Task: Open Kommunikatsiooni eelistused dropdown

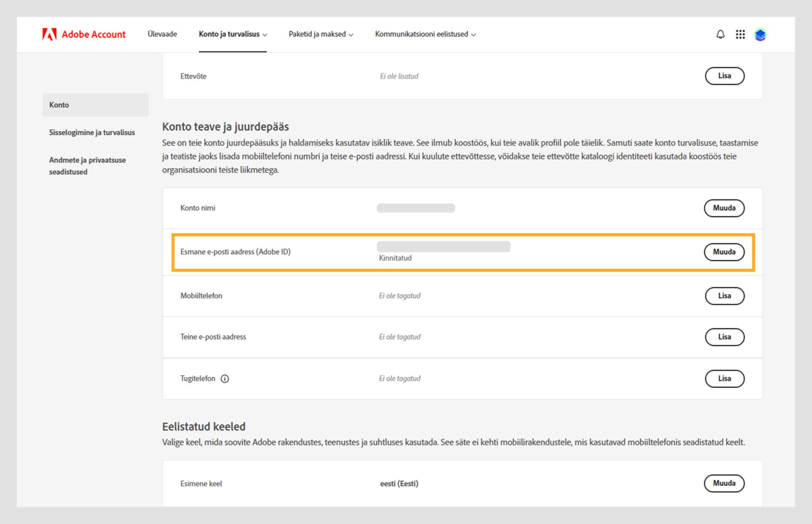Action: (x=425, y=34)
